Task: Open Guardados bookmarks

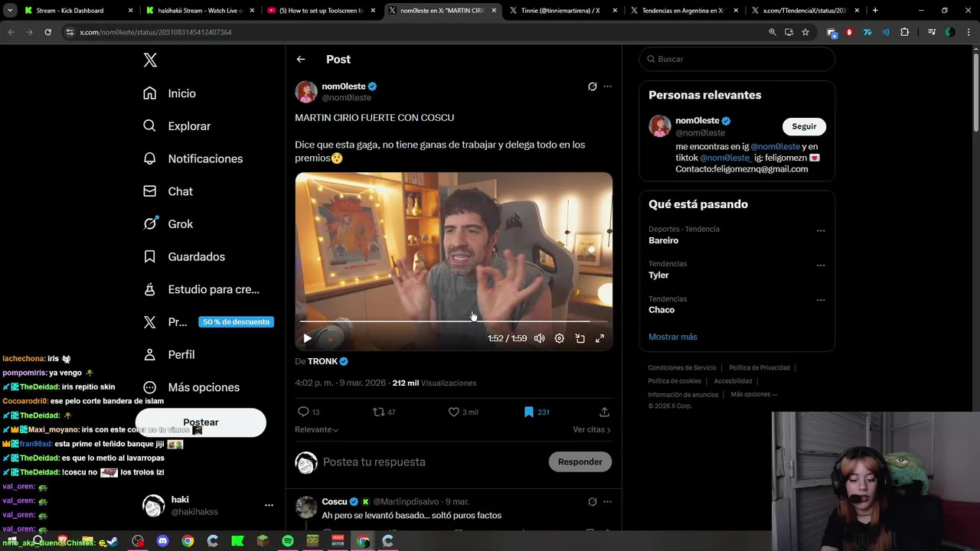Action: pos(184,256)
